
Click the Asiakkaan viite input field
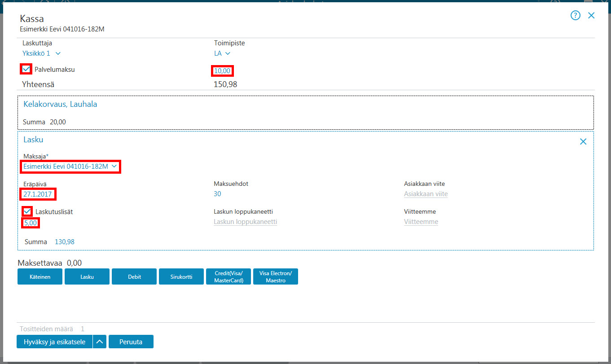click(426, 194)
